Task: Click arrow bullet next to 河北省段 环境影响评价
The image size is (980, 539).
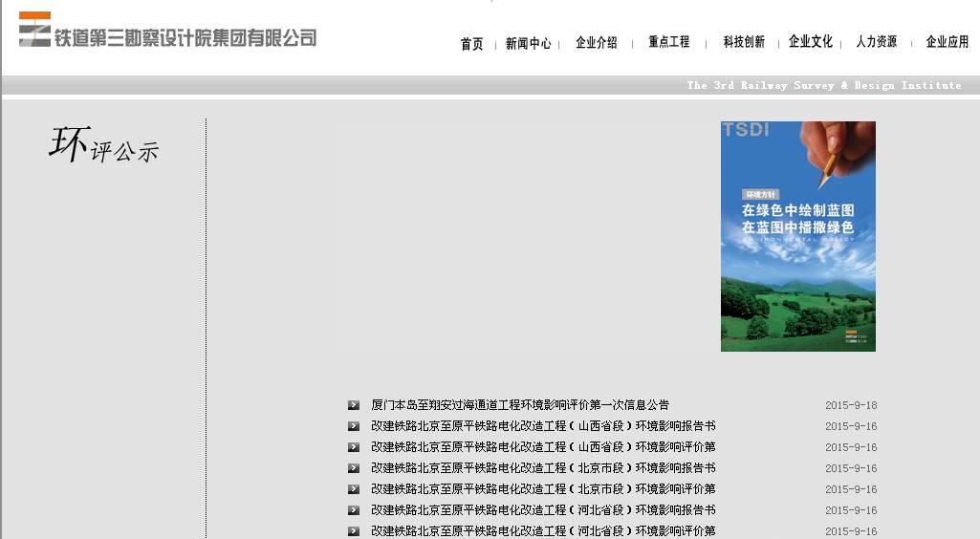Action: [x=354, y=531]
